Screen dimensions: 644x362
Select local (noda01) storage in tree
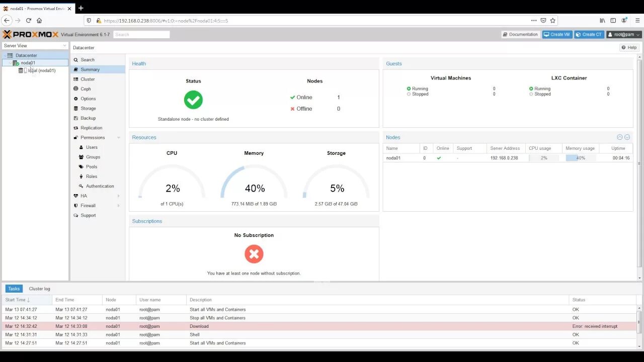[41, 70]
